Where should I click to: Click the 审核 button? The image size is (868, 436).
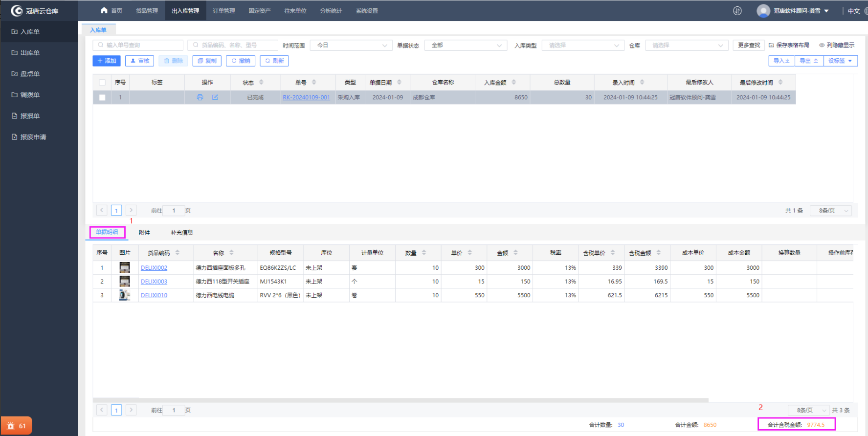point(140,61)
